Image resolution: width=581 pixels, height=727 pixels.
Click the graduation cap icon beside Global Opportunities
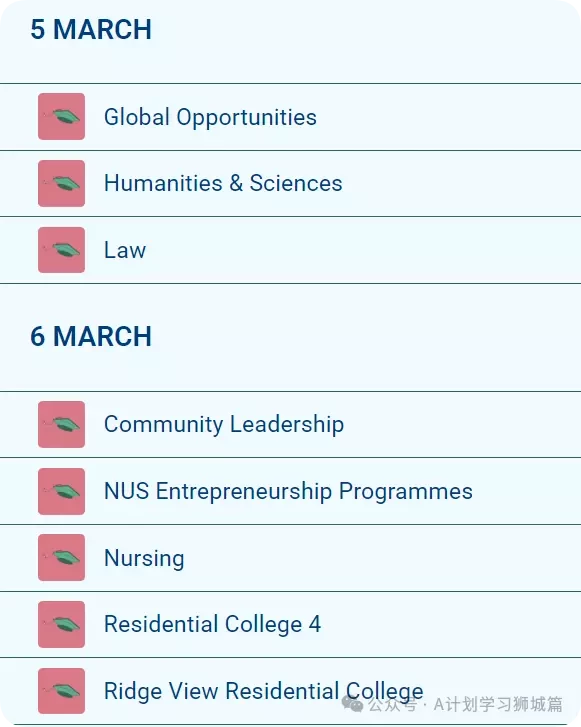point(61,116)
